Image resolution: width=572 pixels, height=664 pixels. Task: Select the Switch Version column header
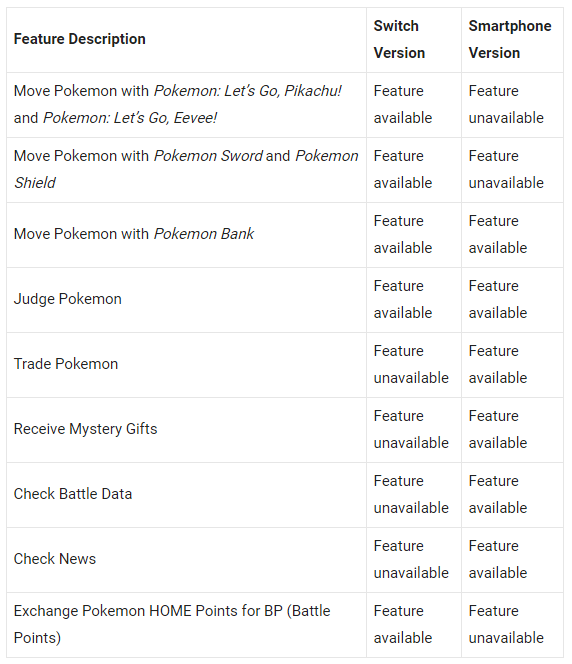tap(399, 39)
